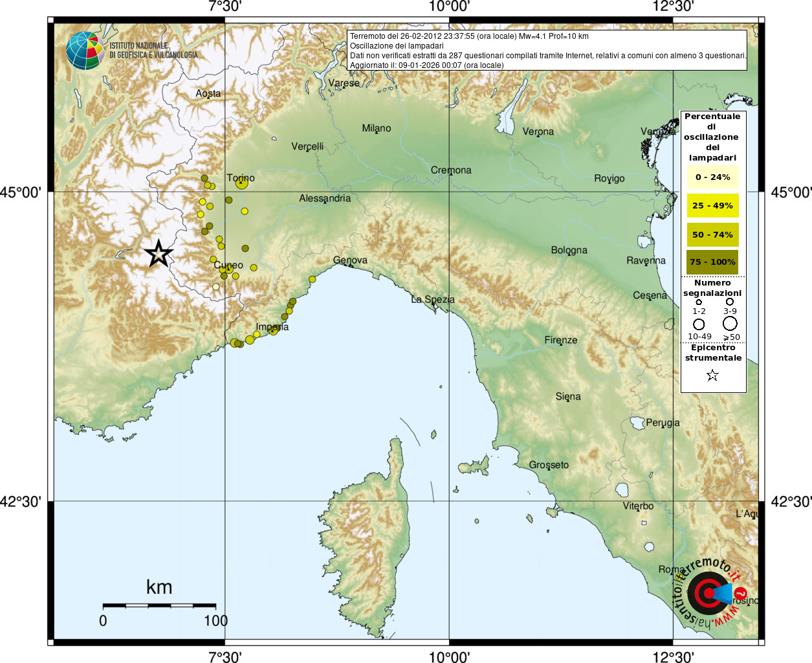
Task: Click the top axis 12°30' longitude label
Action: [673, 6]
